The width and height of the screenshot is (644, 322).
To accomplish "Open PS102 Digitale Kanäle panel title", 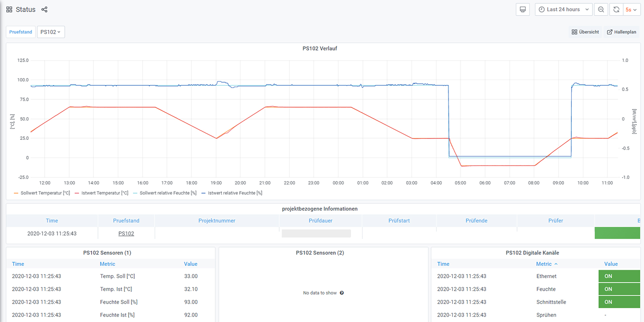I will [x=532, y=253].
